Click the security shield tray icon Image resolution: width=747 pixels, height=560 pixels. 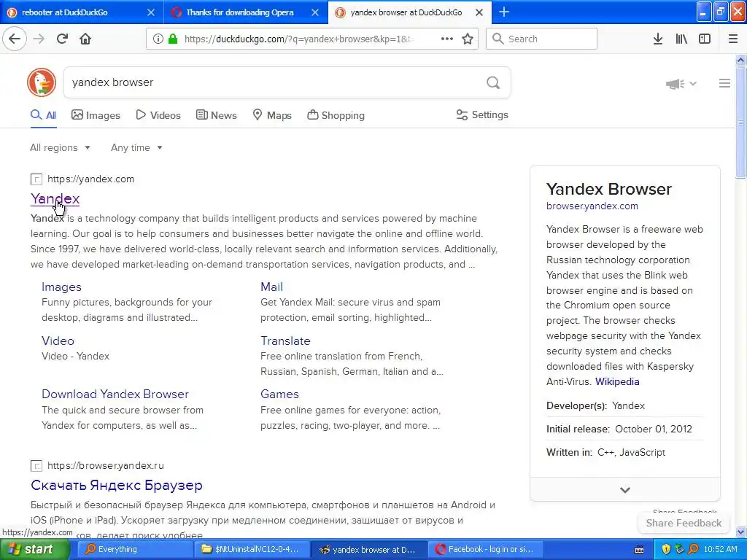point(666,549)
